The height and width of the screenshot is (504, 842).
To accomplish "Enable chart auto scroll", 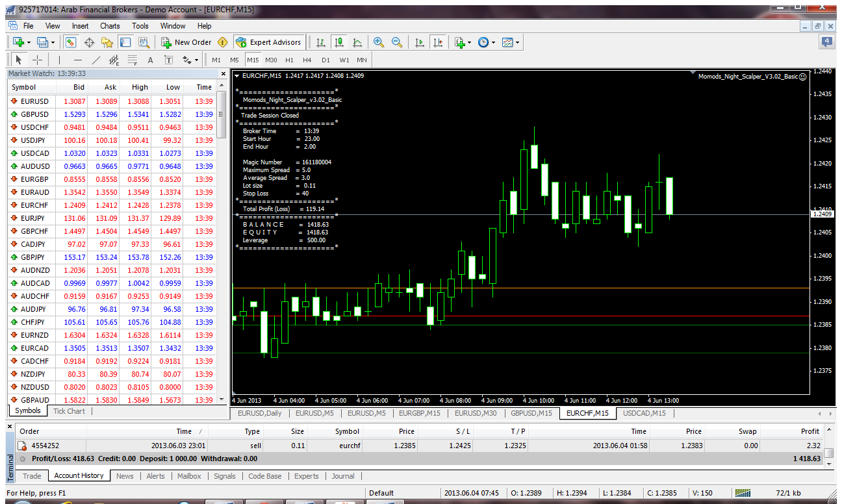I will pyautogui.click(x=419, y=42).
